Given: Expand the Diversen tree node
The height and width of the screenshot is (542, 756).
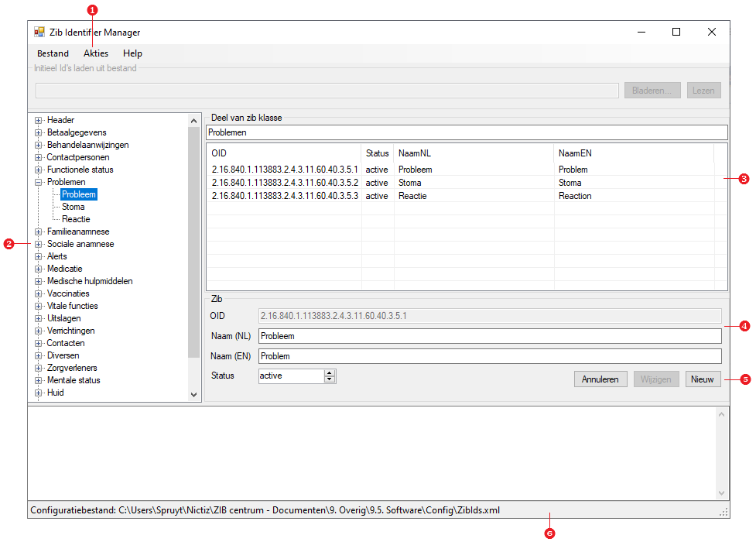Looking at the screenshot, I should [38, 355].
